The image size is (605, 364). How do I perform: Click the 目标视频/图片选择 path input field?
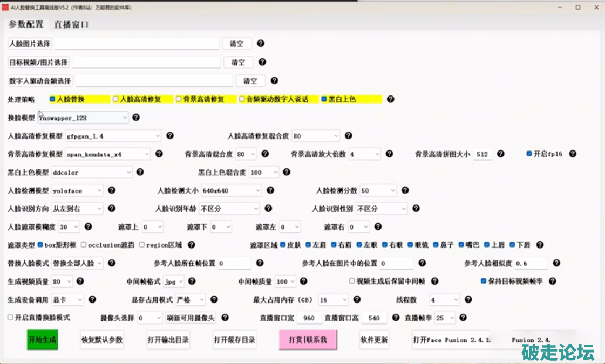coord(147,63)
